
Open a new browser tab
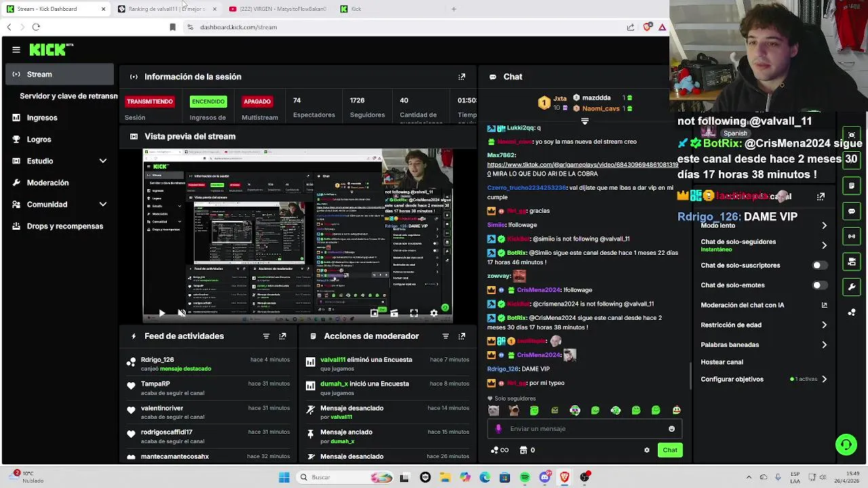pyautogui.click(x=454, y=9)
